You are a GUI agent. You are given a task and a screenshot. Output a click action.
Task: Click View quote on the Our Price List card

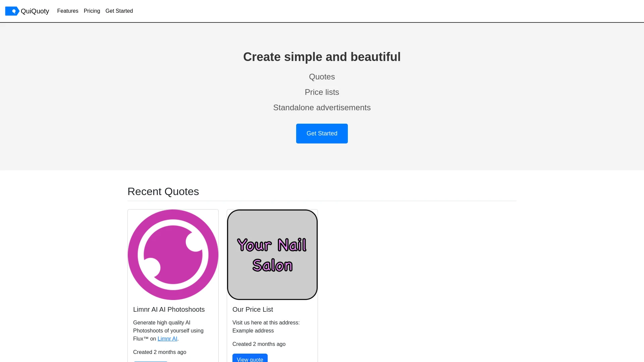click(x=250, y=359)
